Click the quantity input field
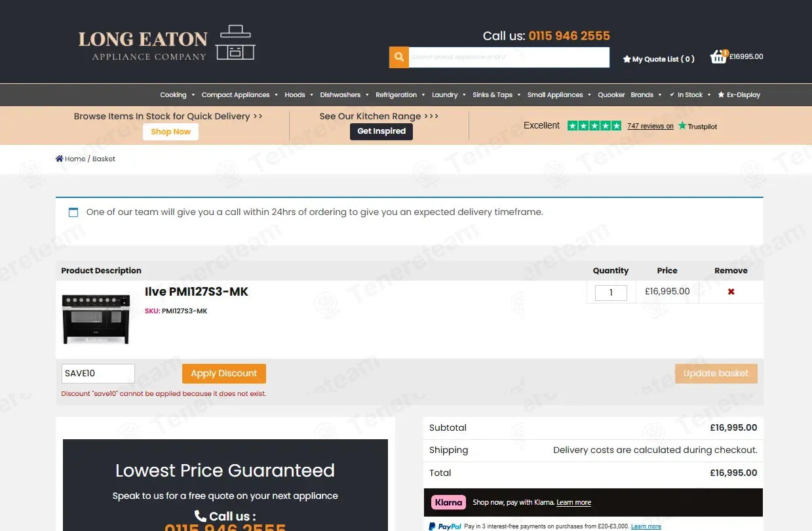Screen dimensions: 812x531 point(611,293)
